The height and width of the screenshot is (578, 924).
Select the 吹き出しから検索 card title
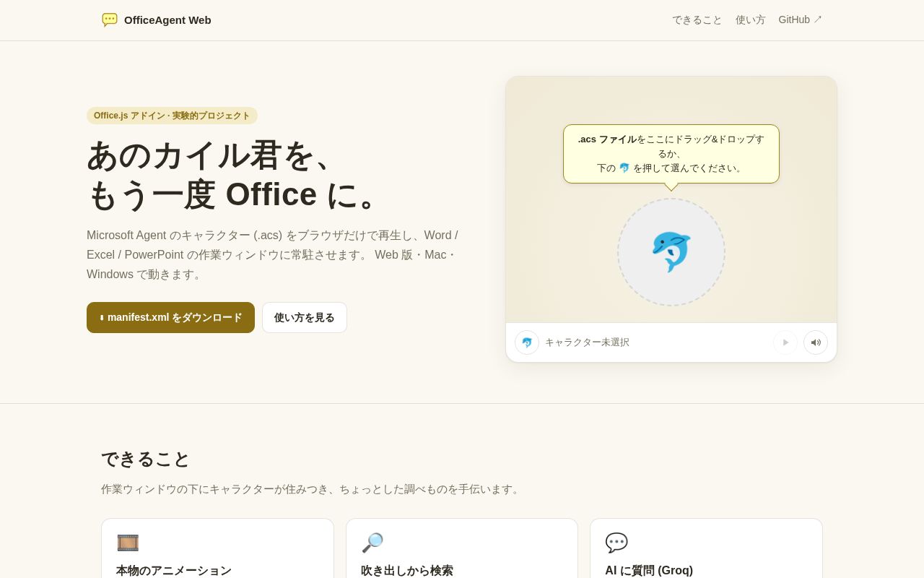[407, 571]
